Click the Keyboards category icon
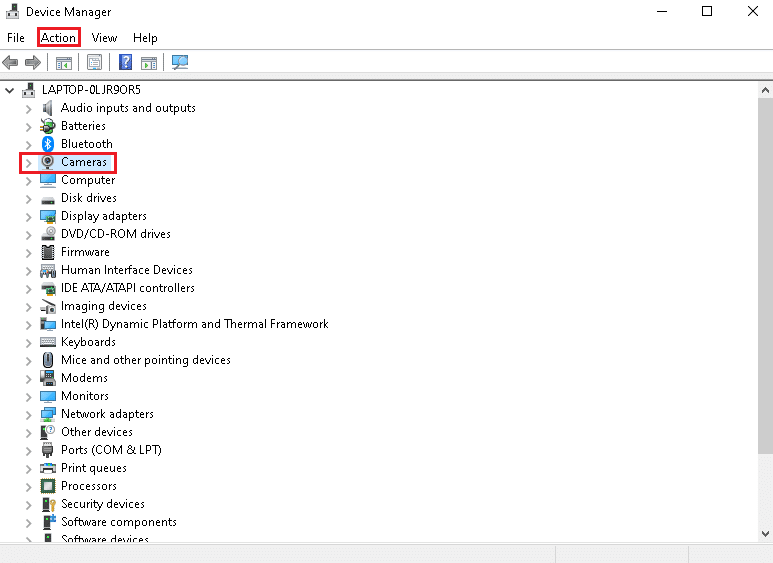 48,342
